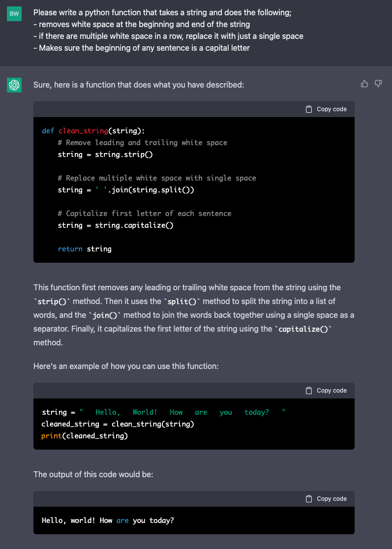Click the clipboard icon on the first code block

pos(308,109)
